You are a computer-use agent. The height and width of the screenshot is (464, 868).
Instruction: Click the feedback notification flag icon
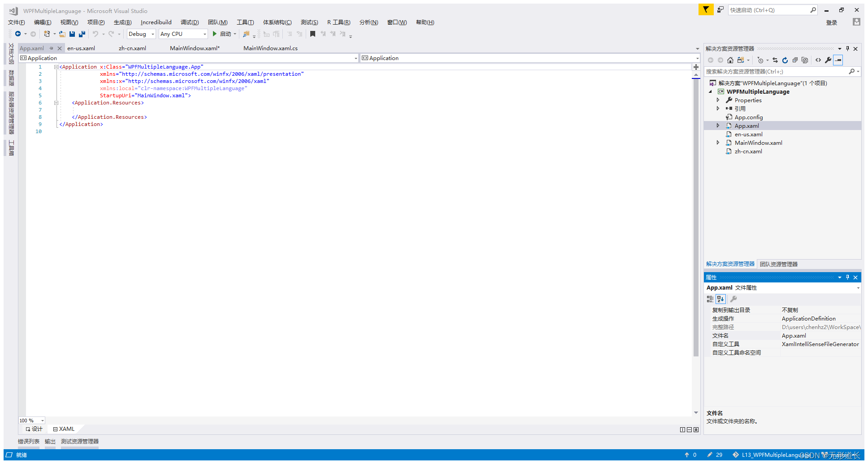pos(706,9)
